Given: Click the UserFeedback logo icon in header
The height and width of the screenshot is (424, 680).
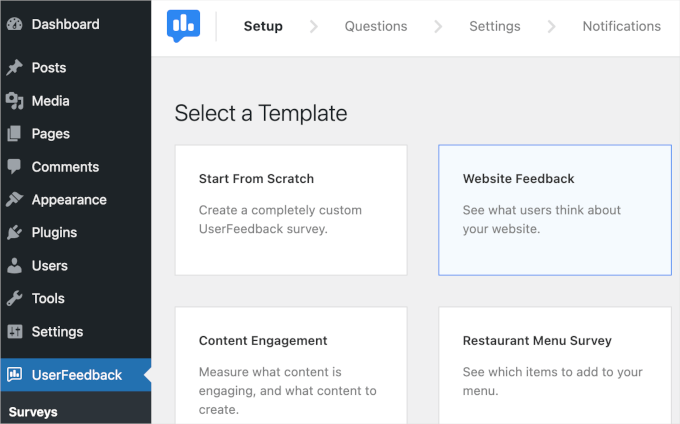Looking at the screenshot, I should pyautogui.click(x=183, y=26).
